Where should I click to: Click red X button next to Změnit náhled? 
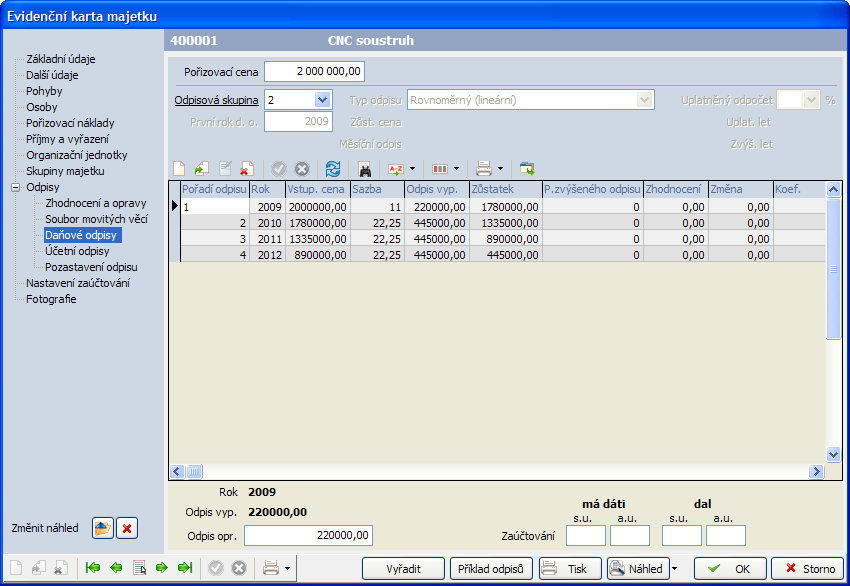click(x=127, y=528)
